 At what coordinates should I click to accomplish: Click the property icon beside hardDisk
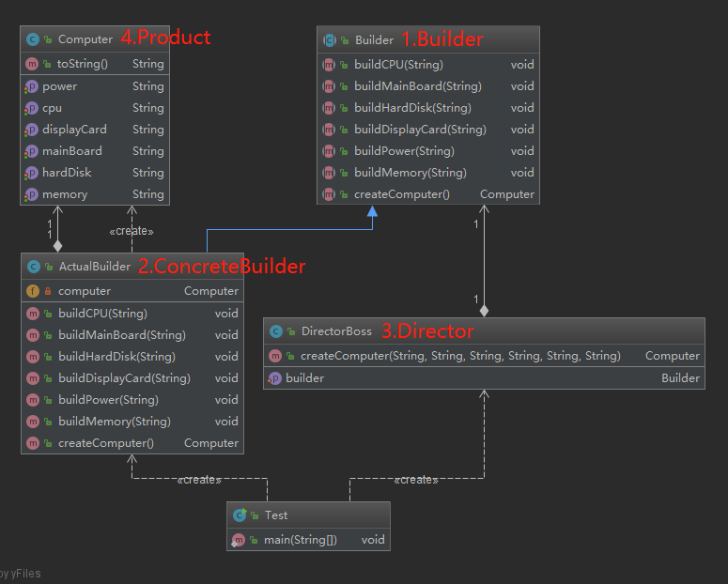click(x=31, y=173)
